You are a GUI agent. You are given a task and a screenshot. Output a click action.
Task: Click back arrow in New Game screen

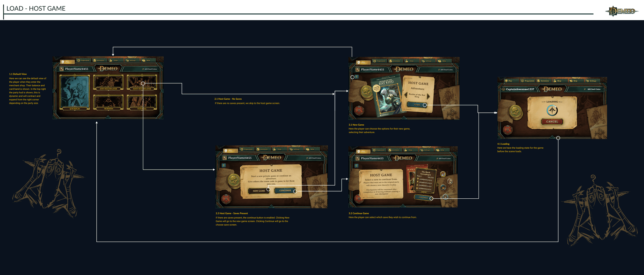tap(357, 77)
